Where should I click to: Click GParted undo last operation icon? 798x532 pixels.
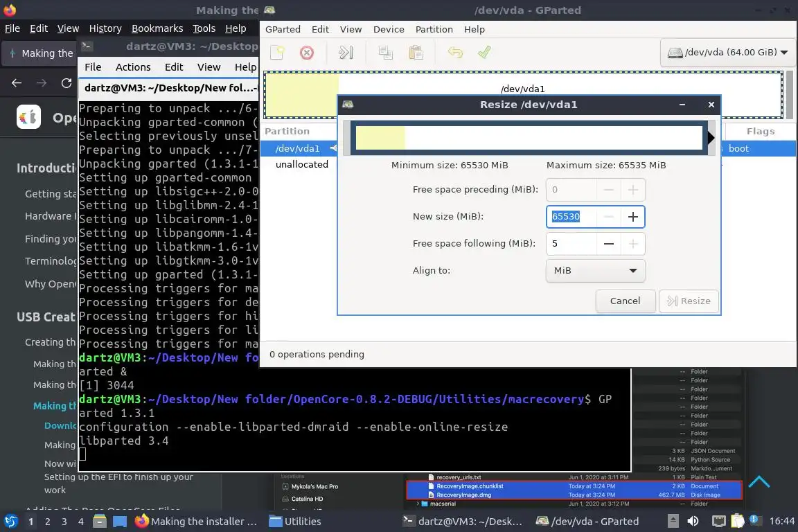[455, 53]
